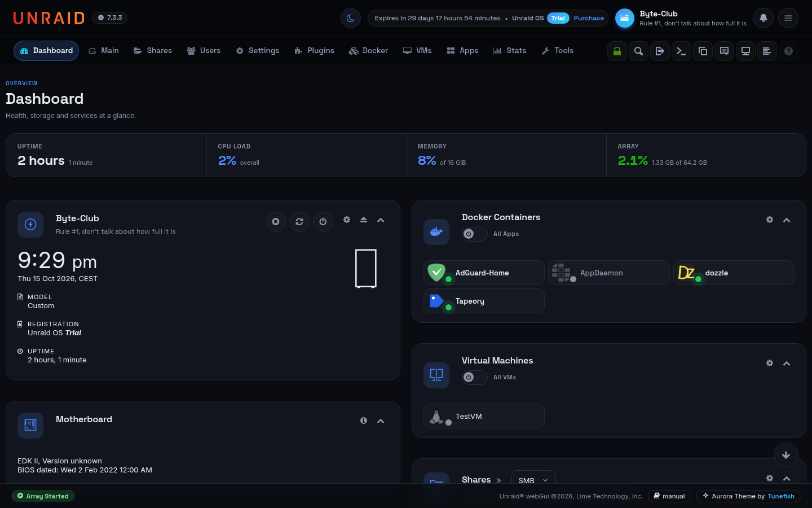Go to the Plugins tab
Screen dimensions: 812x508
tap(314, 51)
